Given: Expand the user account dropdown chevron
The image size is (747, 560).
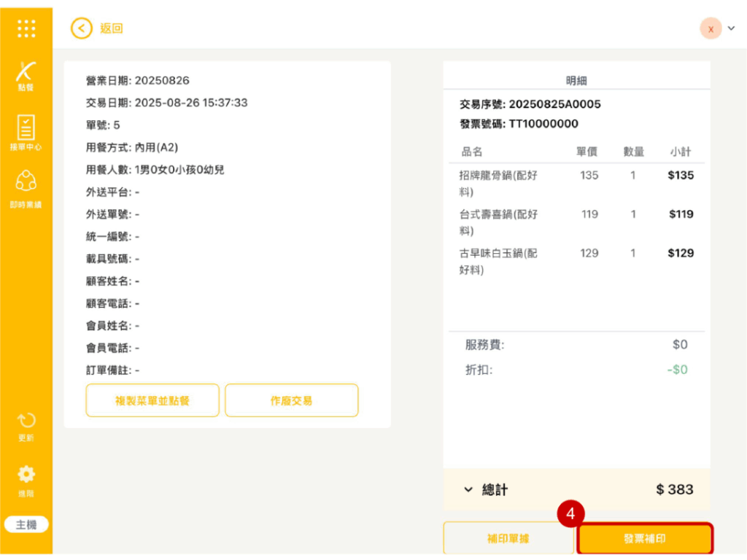Looking at the screenshot, I should pyautogui.click(x=731, y=28).
